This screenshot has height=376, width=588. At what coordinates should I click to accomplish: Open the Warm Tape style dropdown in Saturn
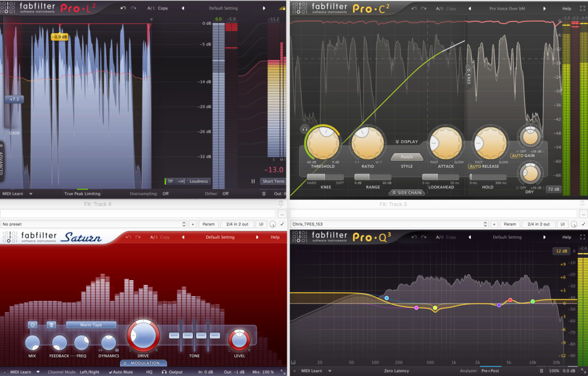click(91, 325)
